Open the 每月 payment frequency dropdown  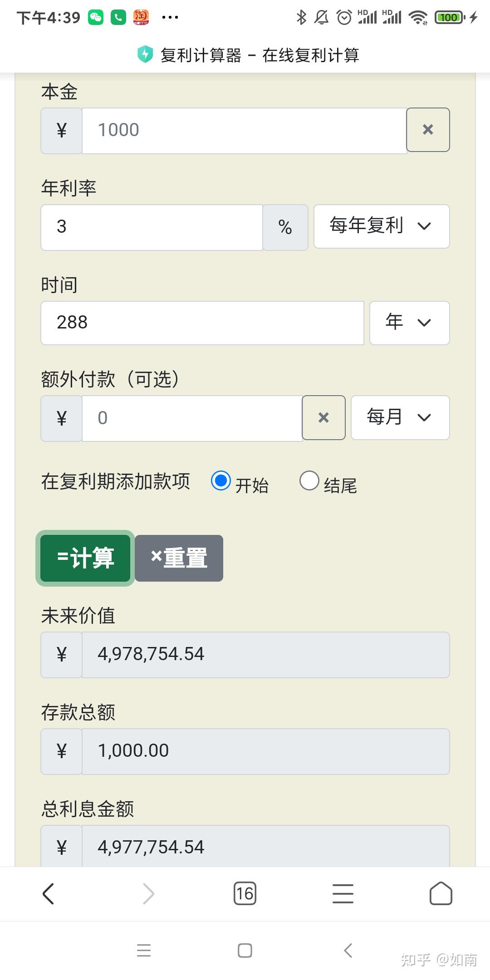(x=400, y=417)
